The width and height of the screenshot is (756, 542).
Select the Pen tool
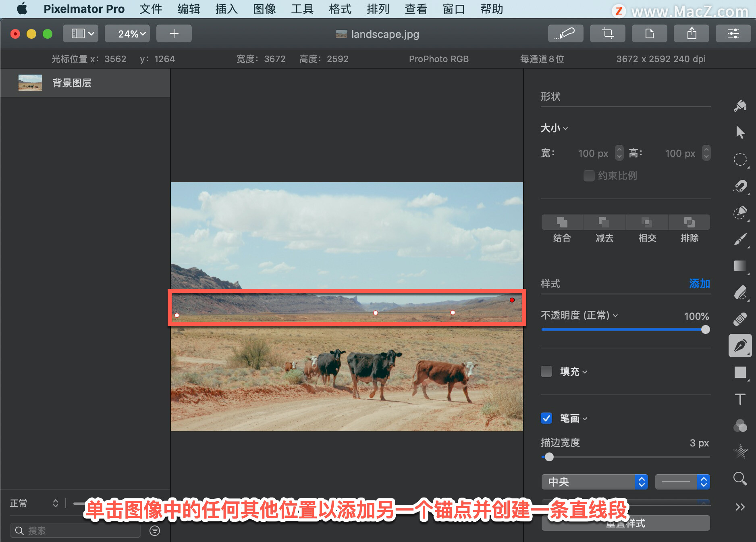click(740, 346)
